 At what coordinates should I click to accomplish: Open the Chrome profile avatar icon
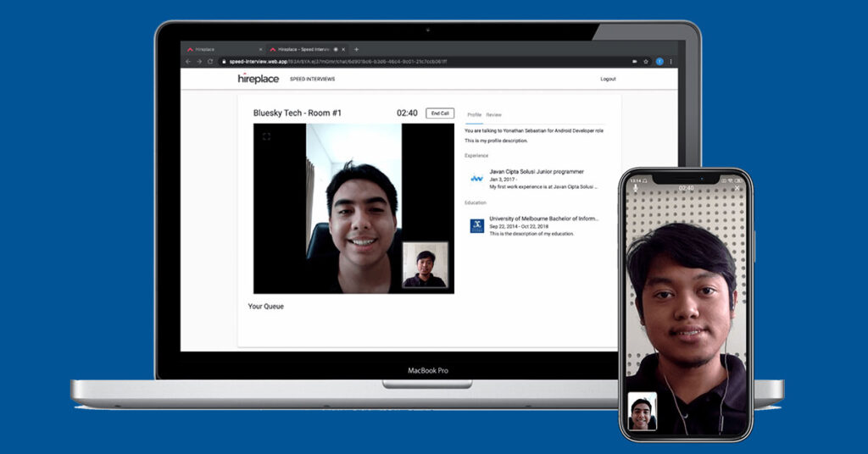tap(659, 62)
